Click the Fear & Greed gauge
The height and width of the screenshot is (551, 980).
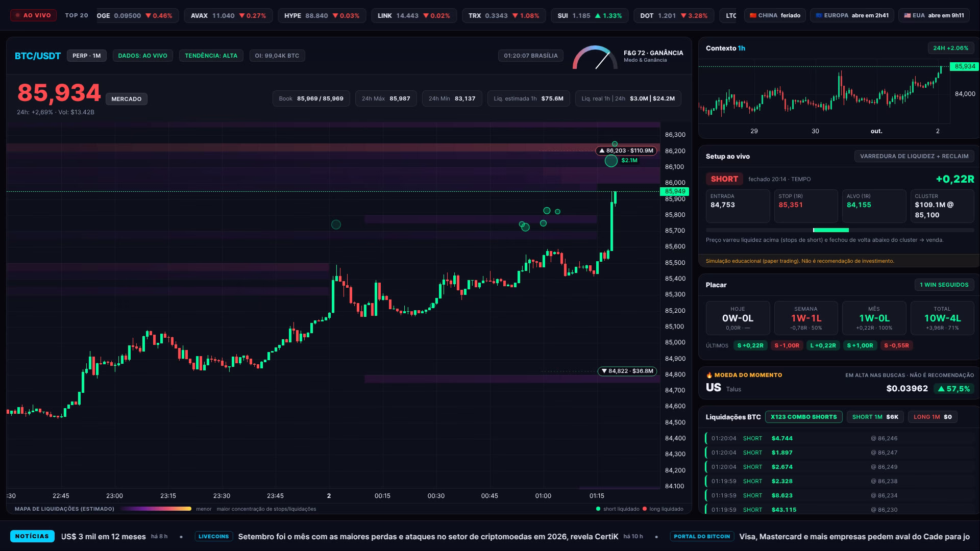[x=595, y=58]
